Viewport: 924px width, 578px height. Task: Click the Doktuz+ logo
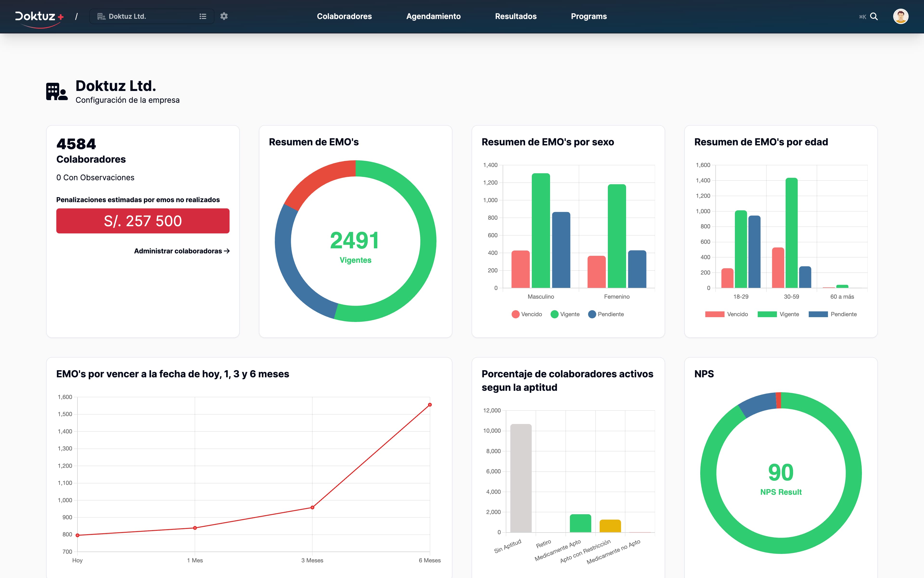click(x=38, y=16)
